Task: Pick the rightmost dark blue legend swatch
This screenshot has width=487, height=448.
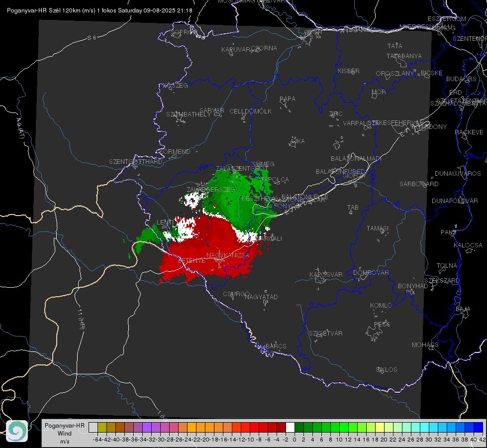Action: [479, 427]
